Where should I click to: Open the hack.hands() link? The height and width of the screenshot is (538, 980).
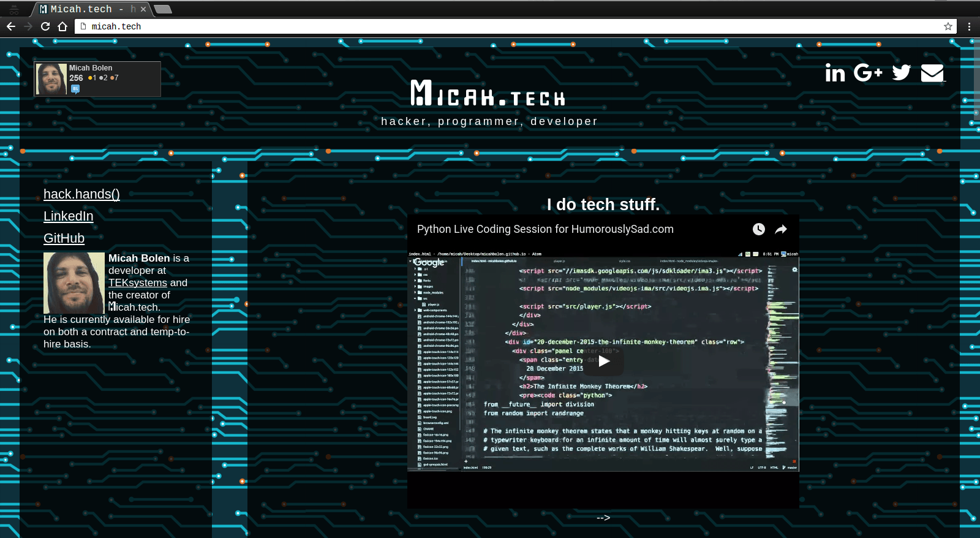pyautogui.click(x=81, y=194)
